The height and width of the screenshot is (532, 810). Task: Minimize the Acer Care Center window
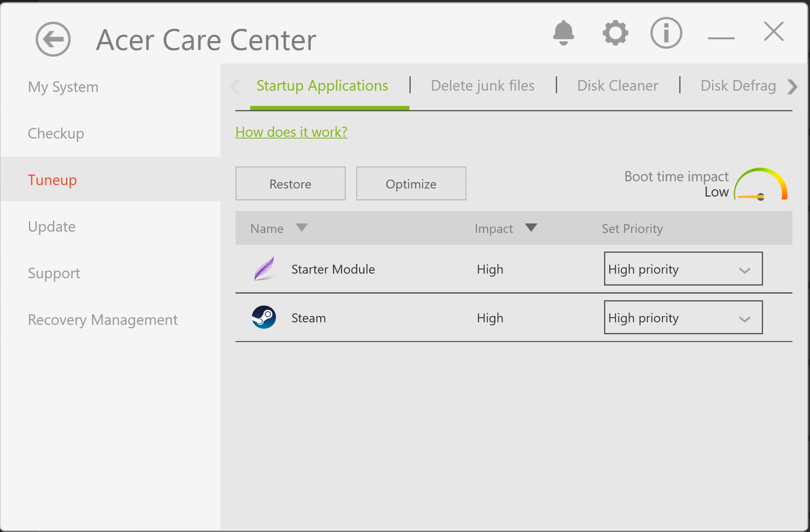click(721, 38)
